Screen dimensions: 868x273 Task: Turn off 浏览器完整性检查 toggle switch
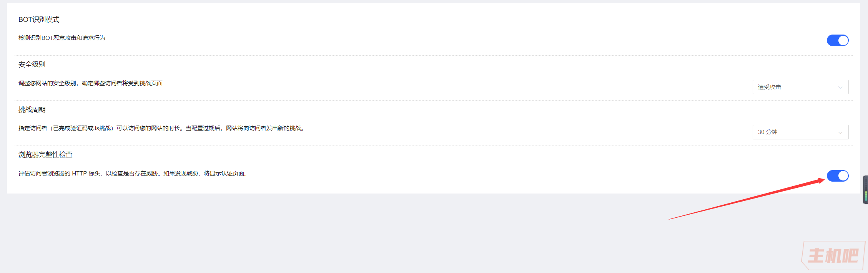(838, 176)
